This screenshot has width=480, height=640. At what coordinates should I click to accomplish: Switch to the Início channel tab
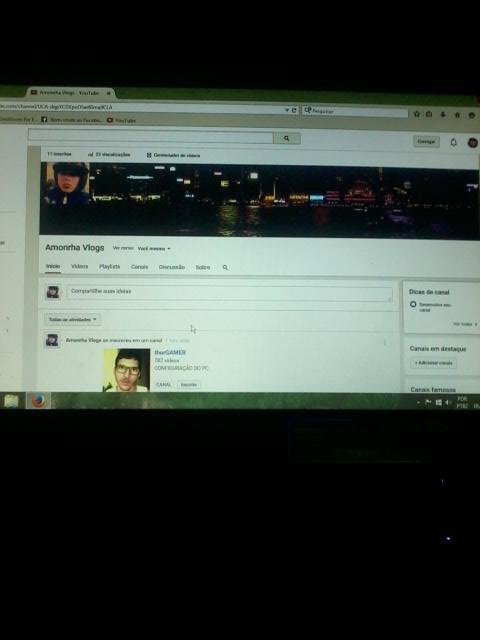53,266
